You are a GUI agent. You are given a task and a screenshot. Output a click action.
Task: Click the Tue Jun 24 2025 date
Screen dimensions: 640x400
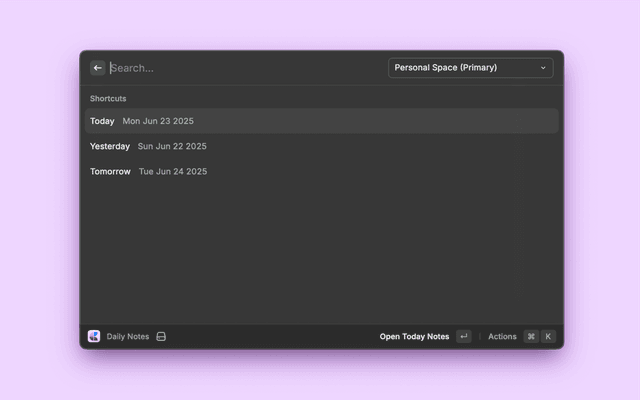173,171
